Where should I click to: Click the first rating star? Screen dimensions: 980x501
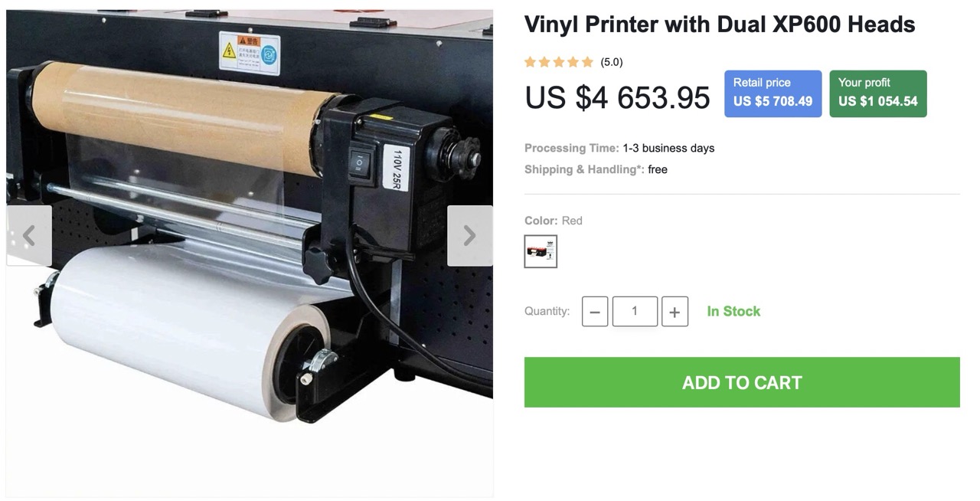click(x=530, y=62)
